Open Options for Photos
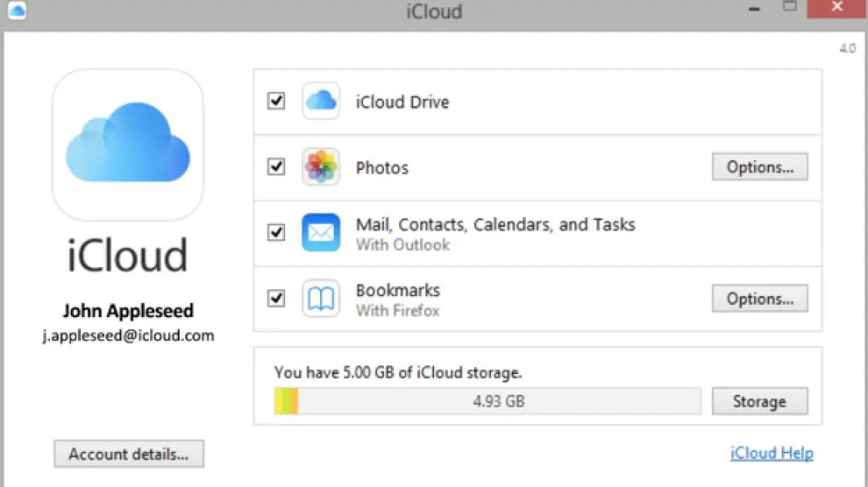868x487 pixels. 759,167
